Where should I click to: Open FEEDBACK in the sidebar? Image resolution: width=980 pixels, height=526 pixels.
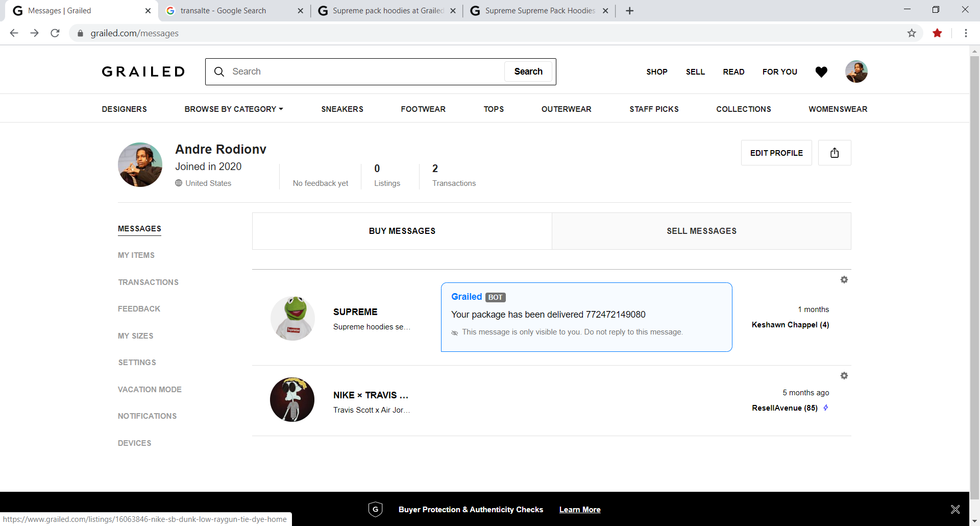tap(139, 309)
